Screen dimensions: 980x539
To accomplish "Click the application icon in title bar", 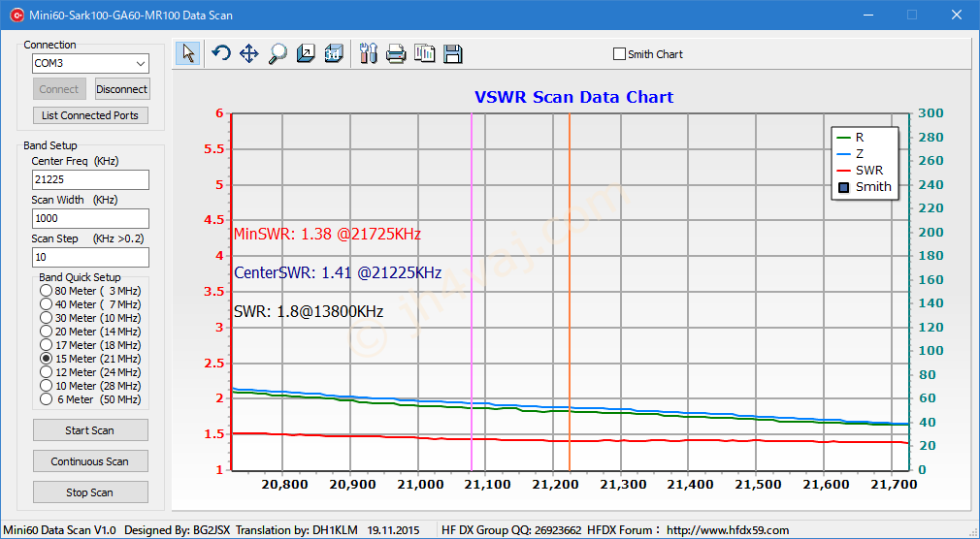I will [x=16, y=15].
